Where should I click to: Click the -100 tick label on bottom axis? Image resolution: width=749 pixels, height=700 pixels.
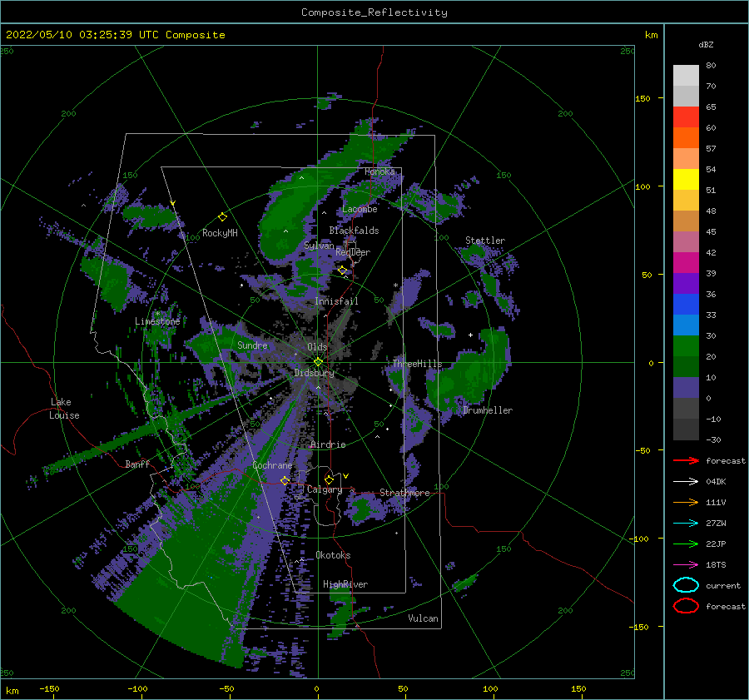click(137, 689)
